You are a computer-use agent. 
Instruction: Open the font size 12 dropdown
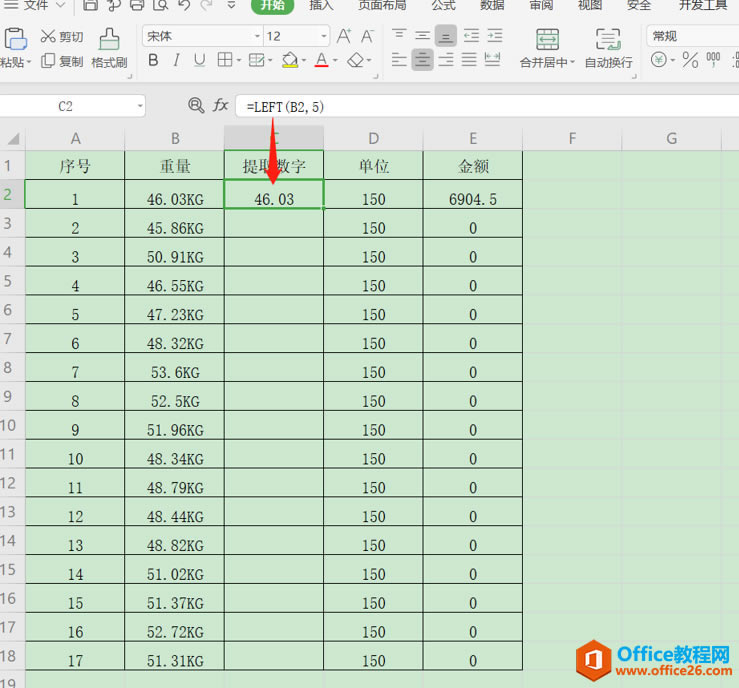(x=324, y=36)
